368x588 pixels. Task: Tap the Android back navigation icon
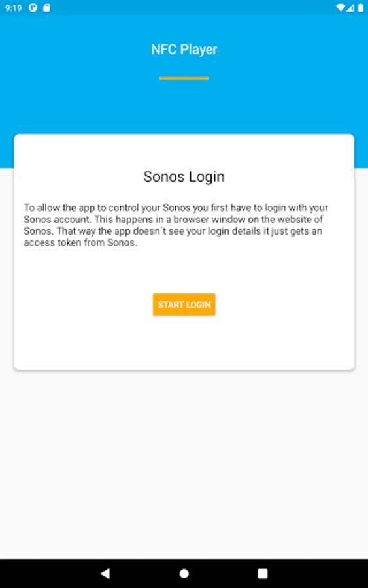[105, 573]
